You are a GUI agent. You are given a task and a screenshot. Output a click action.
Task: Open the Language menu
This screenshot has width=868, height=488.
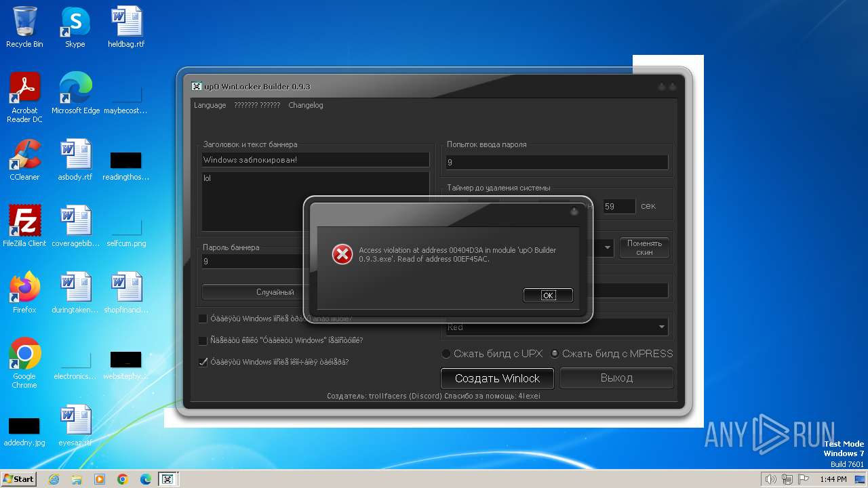(x=210, y=105)
